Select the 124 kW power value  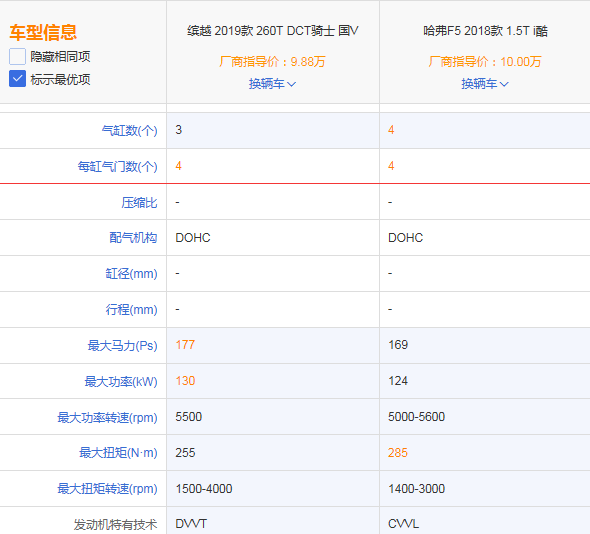point(398,381)
